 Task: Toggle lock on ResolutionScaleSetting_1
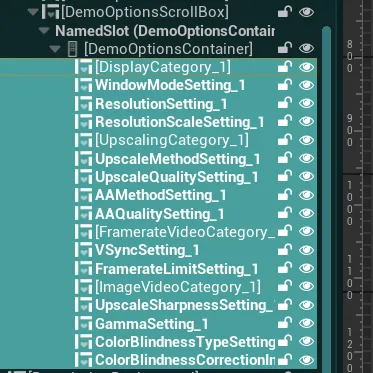pyautogui.click(x=285, y=122)
